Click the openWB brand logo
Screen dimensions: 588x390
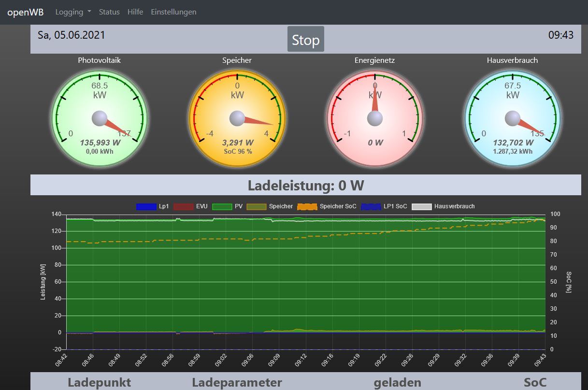[x=26, y=12]
